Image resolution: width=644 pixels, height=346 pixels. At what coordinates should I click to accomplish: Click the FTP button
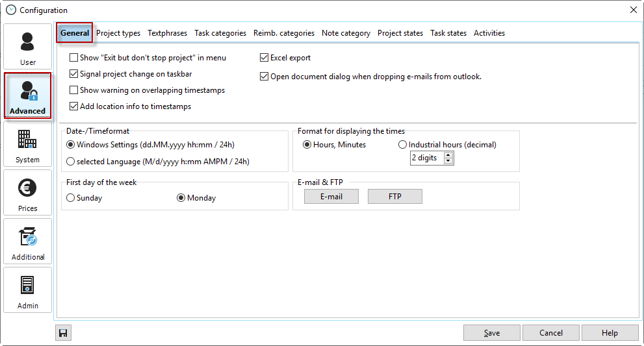click(394, 197)
